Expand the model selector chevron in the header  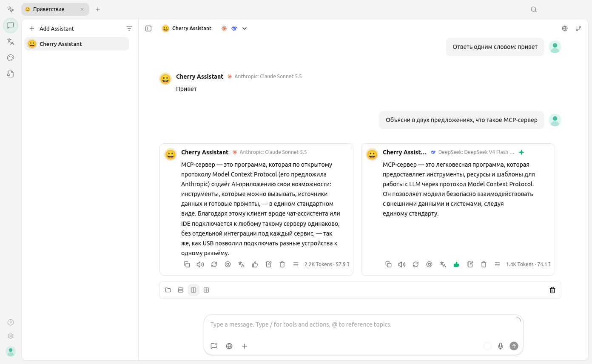click(245, 28)
